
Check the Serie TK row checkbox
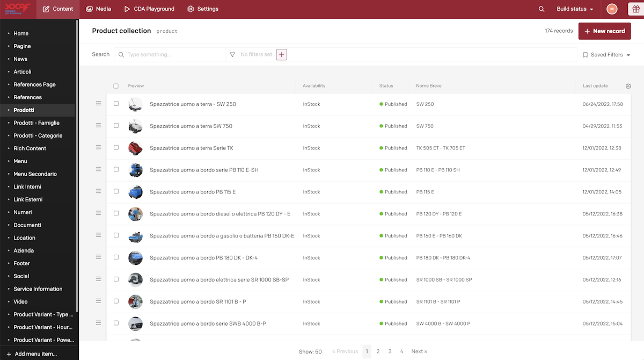pos(116,148)
